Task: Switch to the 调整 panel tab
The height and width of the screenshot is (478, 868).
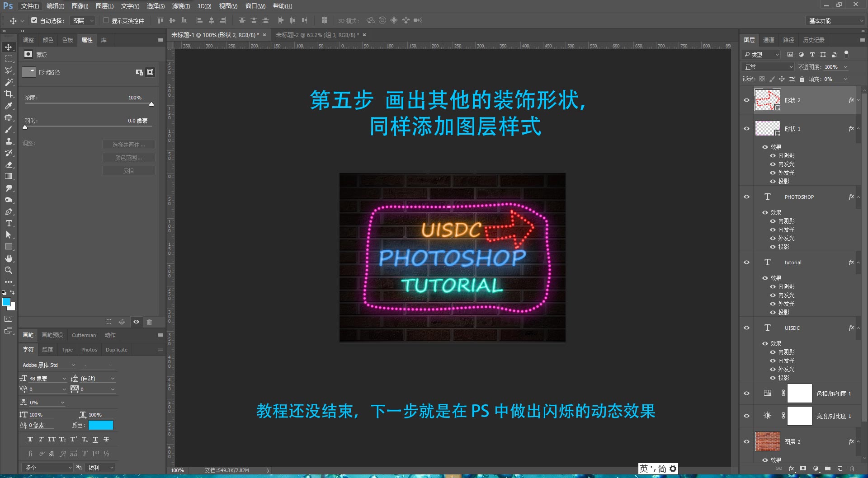Action: tap(28, 40)
